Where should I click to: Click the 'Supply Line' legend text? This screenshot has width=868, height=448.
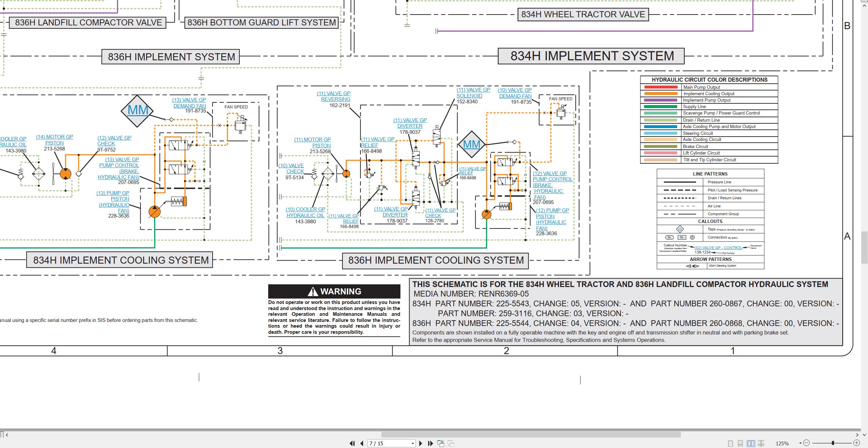(x=694, y=106)
